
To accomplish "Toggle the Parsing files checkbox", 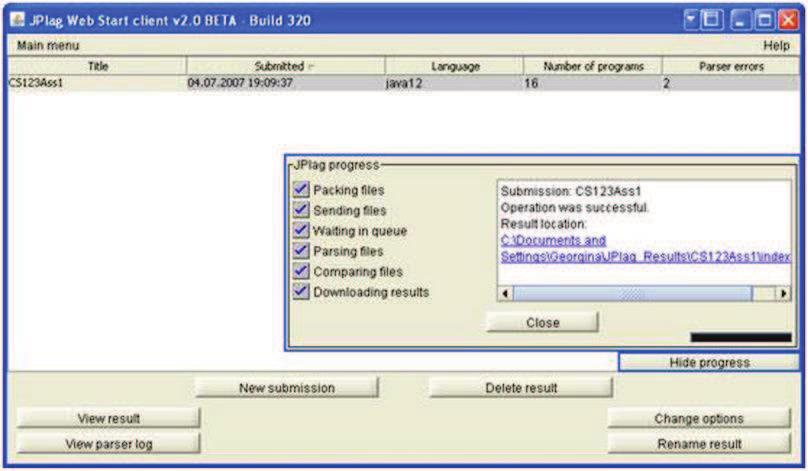I will pos(301,250).
